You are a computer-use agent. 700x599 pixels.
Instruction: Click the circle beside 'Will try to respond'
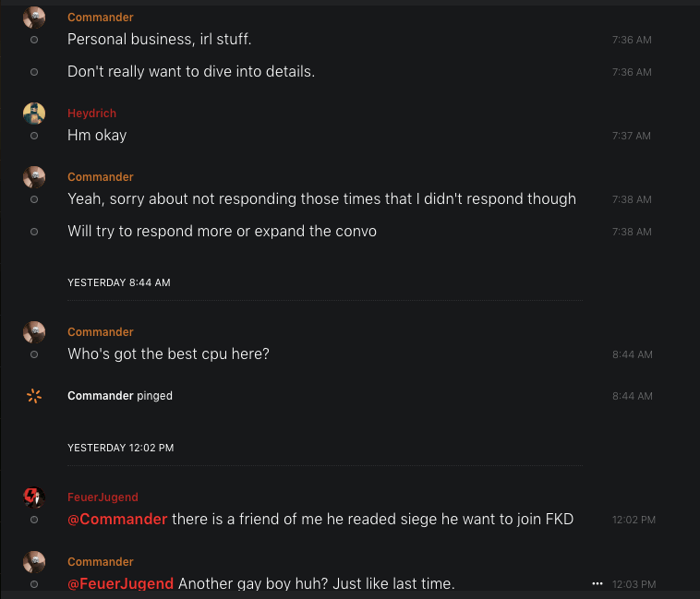point(34,232)
